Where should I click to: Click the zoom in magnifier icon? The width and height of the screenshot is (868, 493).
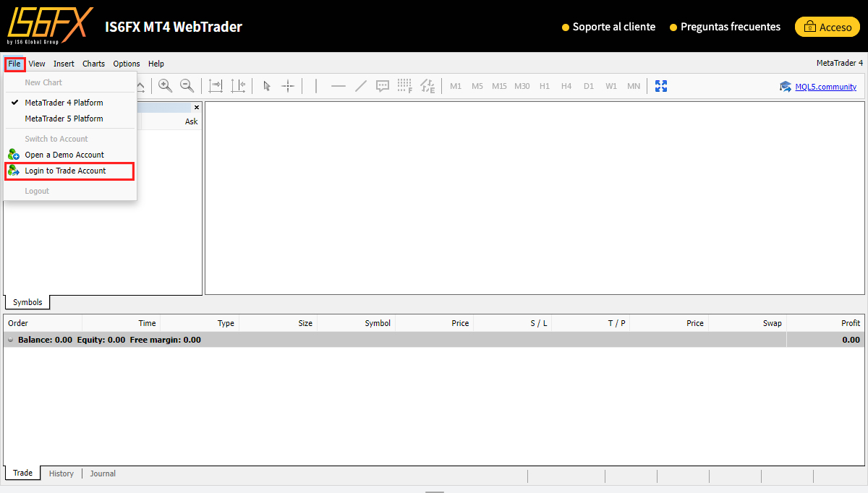[166, 86]
